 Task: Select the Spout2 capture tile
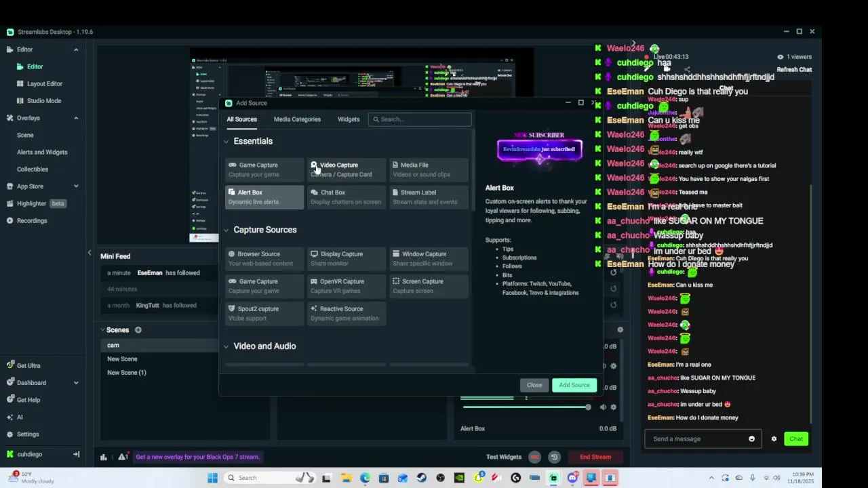click(264, 313)
